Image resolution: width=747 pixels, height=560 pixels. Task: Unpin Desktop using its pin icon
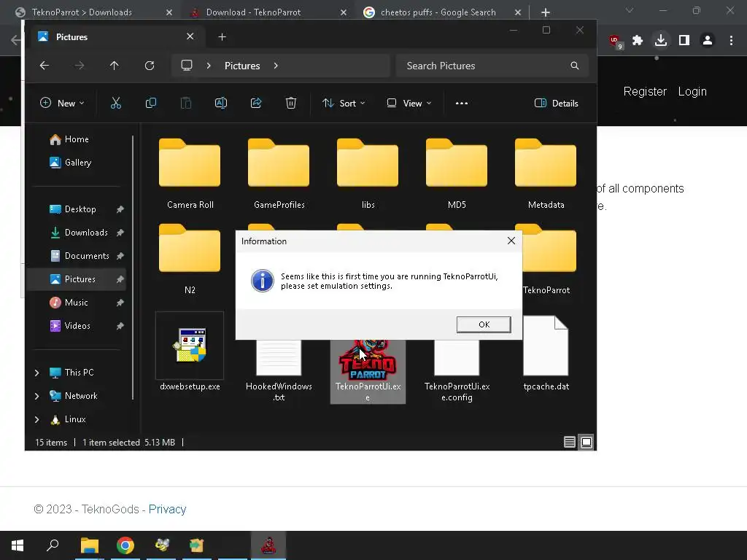(120, 209)
